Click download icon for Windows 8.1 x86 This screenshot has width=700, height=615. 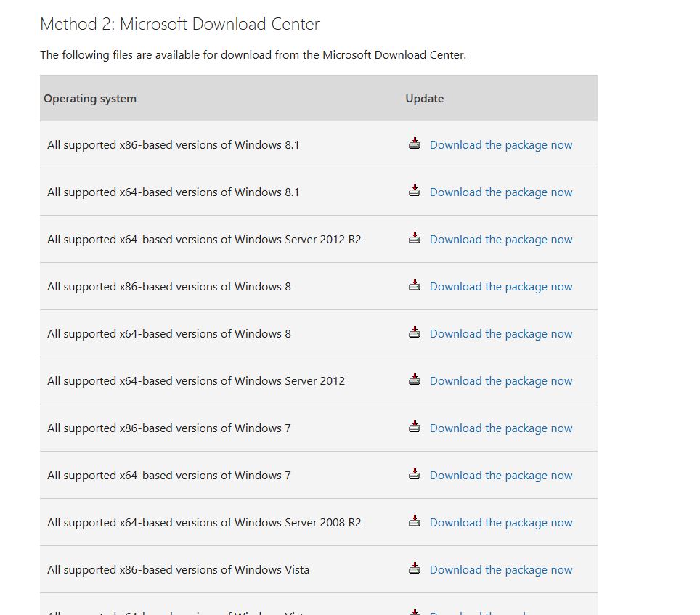pos(415,144)
